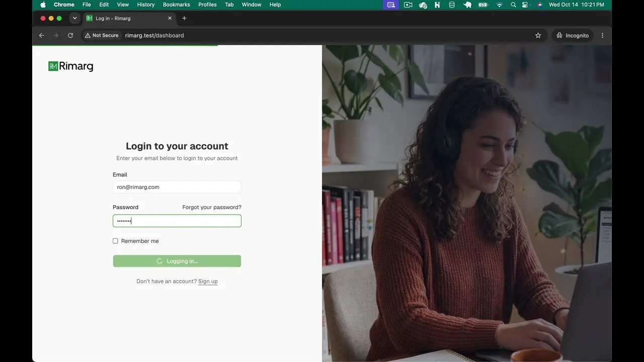The height and width of the screenshot is (362, 644).
Task: Click the Rimarg logo
Action: point(70,66)
